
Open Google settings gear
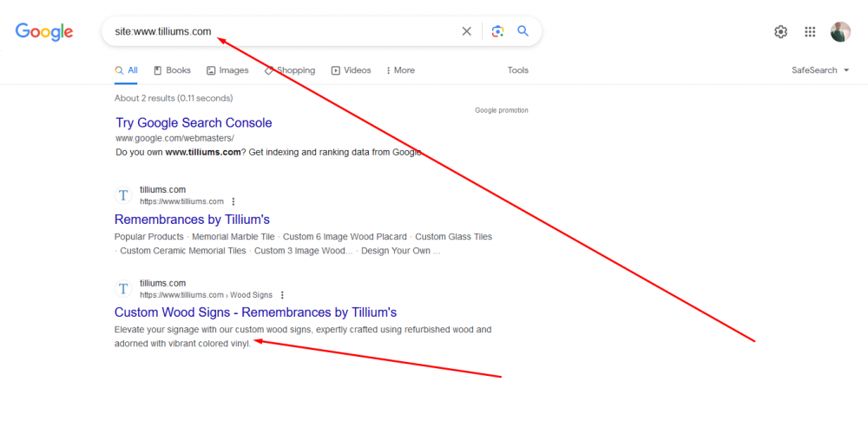click(x=780, y=32)
